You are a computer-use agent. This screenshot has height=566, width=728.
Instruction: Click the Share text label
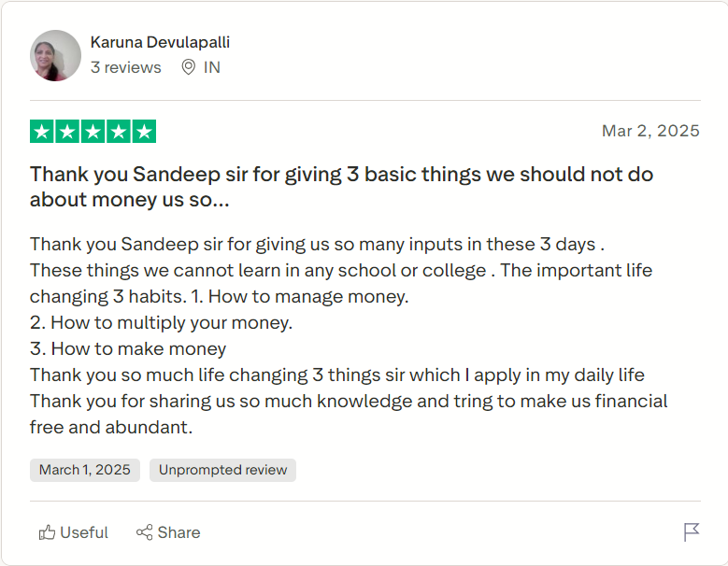pos(178,532)
